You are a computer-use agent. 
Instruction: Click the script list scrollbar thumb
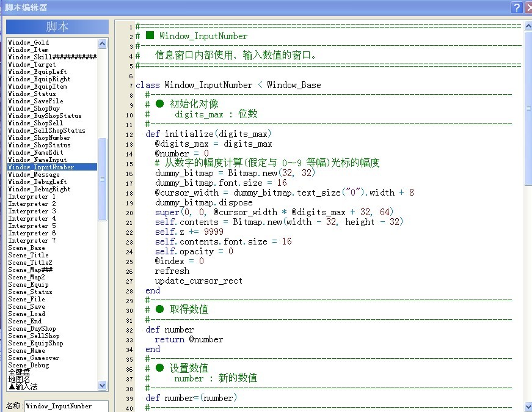102,179
